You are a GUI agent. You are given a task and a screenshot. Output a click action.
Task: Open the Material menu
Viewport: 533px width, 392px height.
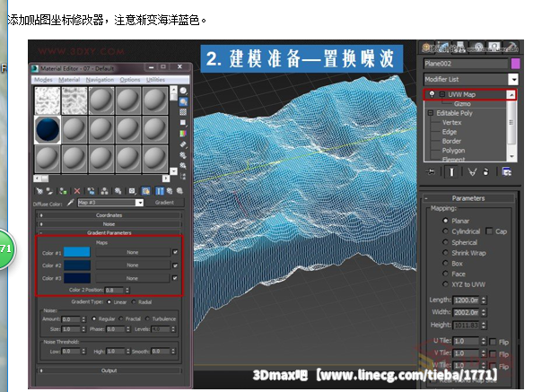[x=69, y=80]
